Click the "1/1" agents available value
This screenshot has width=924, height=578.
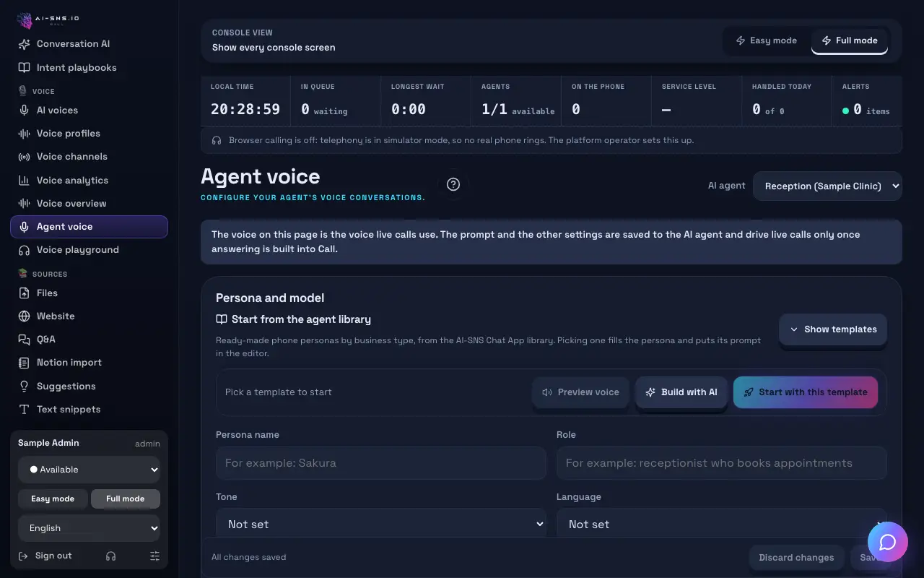click(494, 110)
